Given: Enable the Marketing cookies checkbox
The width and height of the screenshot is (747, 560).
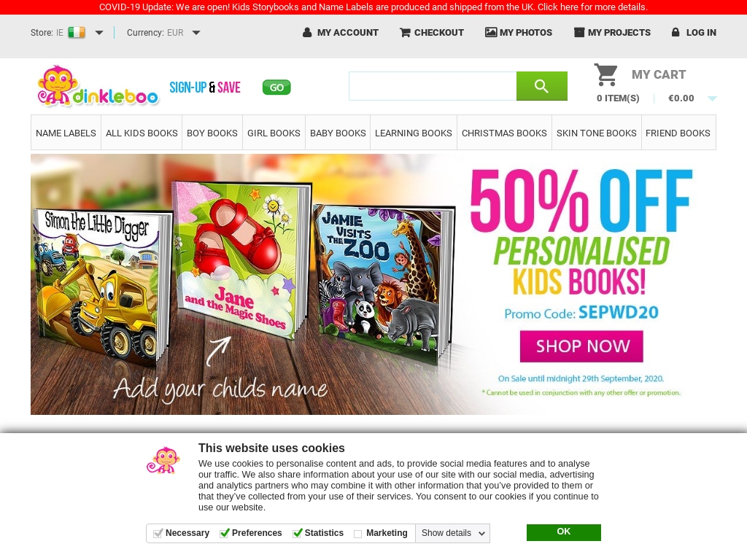Looking at the screenshot, I should pos(357,534).
